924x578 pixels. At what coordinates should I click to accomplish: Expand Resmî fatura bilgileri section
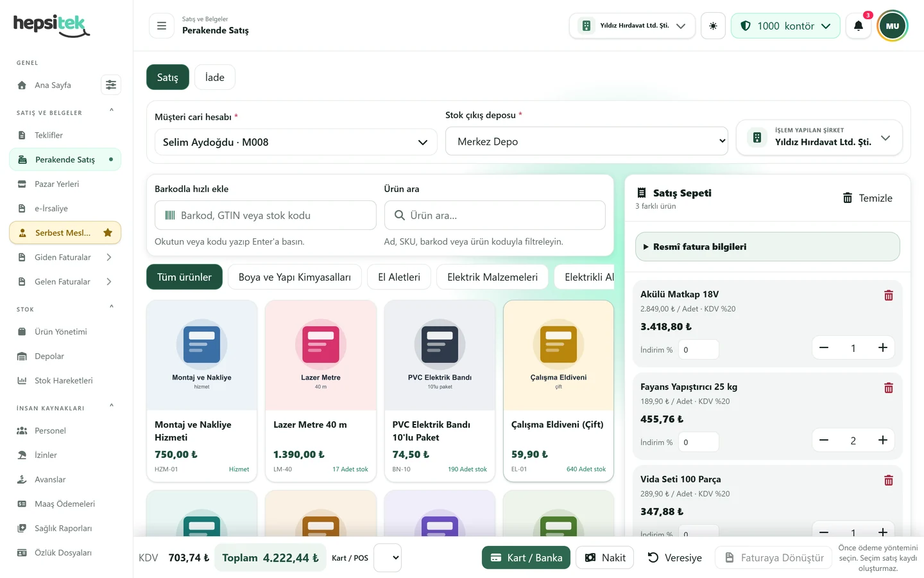point(767,247)
